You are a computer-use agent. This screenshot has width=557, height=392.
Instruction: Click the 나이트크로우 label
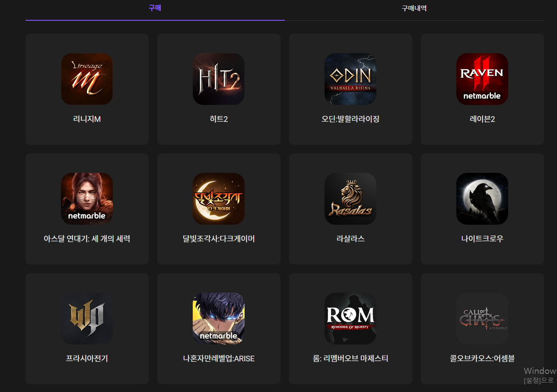482,239
